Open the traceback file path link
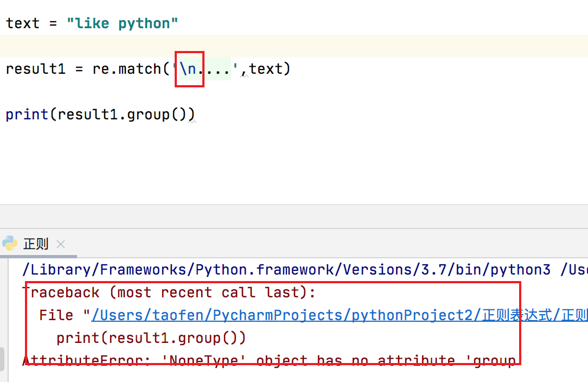 pyautogui.click(x=340, y=315)
